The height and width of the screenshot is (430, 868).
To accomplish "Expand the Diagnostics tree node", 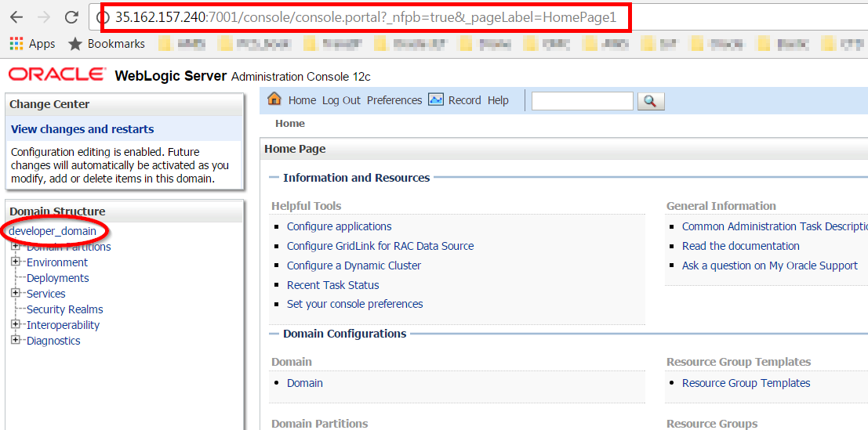I will pyautogui.click(x=15, y=341).
